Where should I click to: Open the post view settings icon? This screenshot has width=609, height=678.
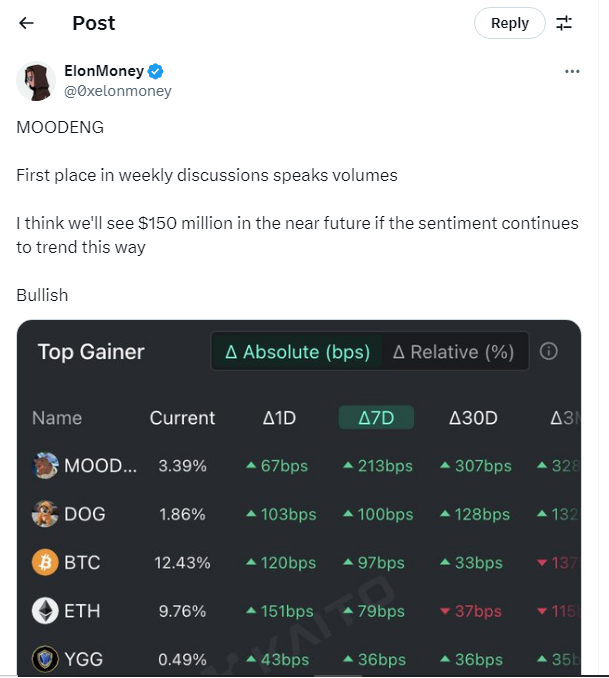pos(564,23)
